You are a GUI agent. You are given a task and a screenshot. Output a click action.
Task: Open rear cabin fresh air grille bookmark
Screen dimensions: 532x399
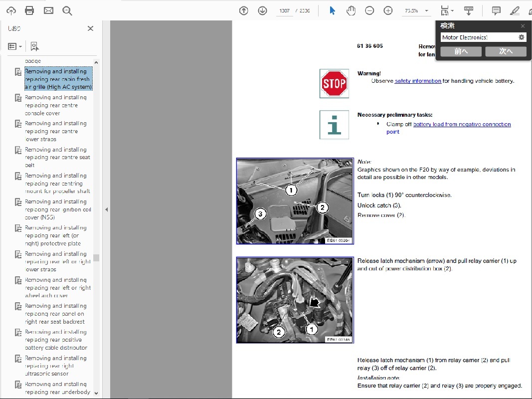58,79
